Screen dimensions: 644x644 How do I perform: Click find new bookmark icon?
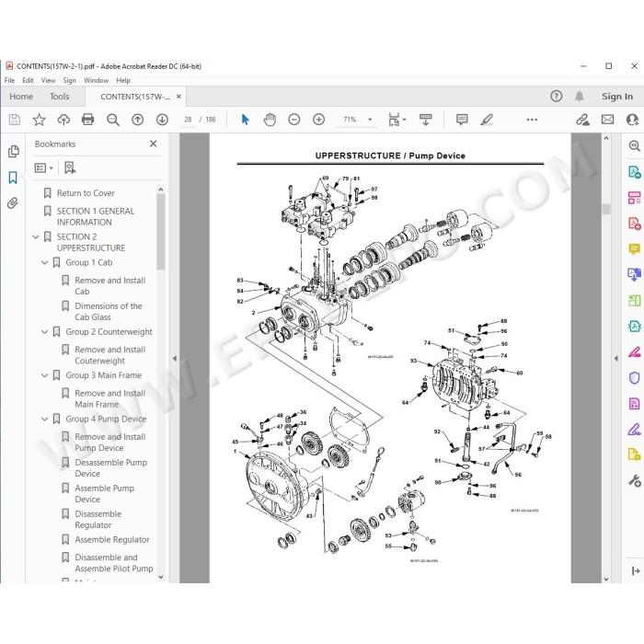click(x=70, y=167)
